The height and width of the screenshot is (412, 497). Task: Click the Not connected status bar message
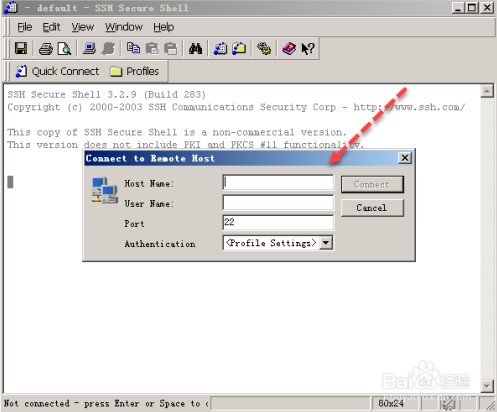point(106,403)
